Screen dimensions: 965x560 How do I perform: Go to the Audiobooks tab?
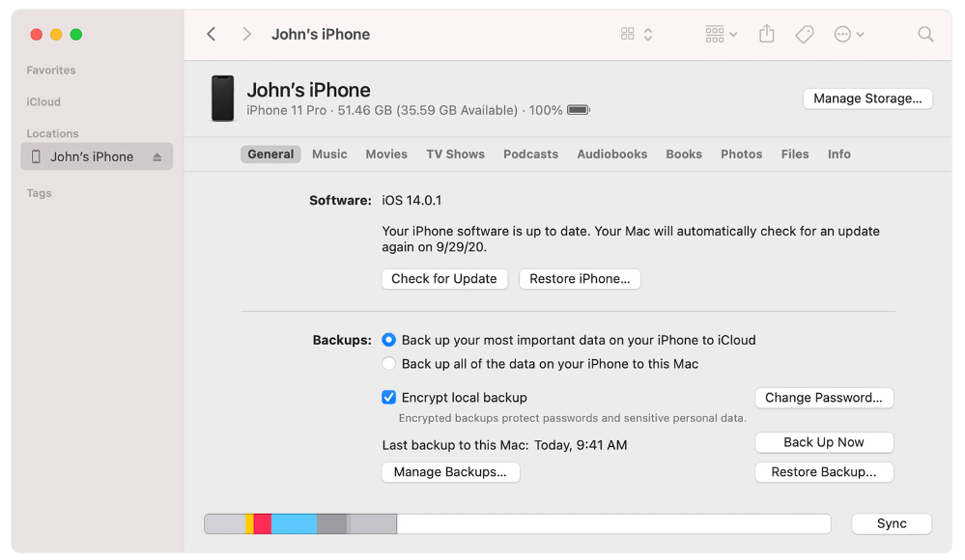point(611,154)
